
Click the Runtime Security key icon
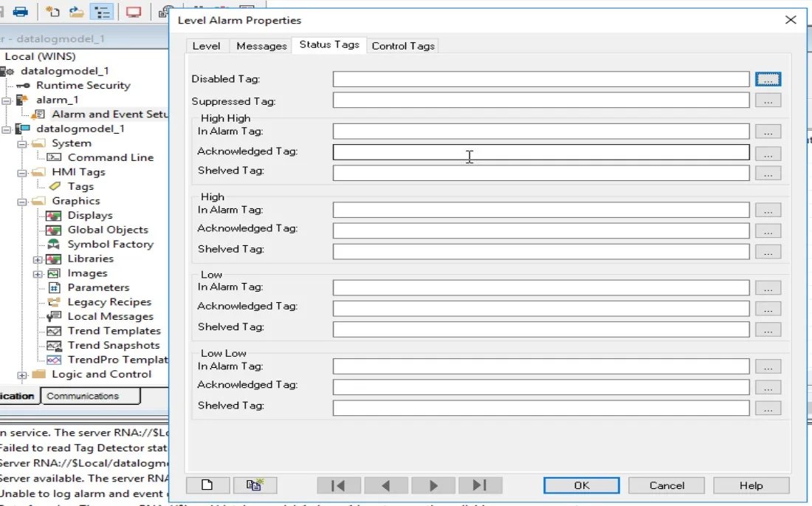click(24, 86)
